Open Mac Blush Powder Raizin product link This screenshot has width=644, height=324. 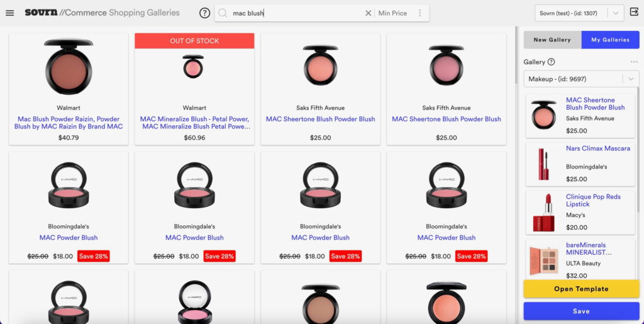pyautogui.click(x=69, y=123)
